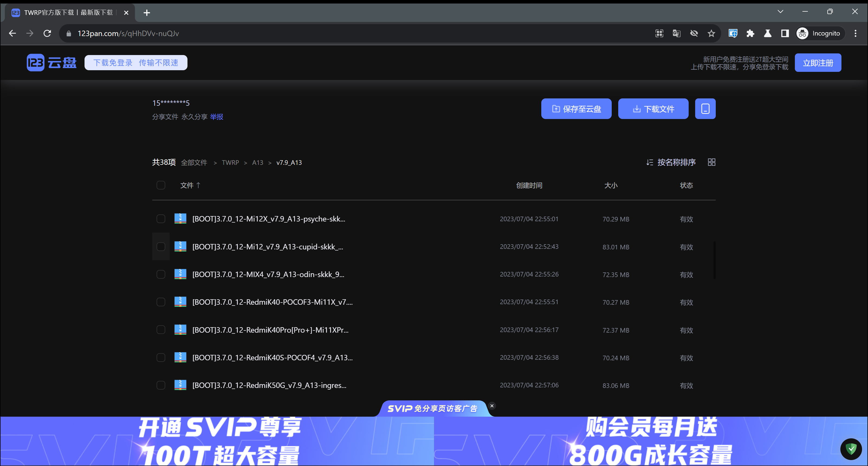Screen dimensions: 868x466
Task: Click the 购会员每月送 800G ad banner
Action: pyautogui.click(x=651, y=441)
